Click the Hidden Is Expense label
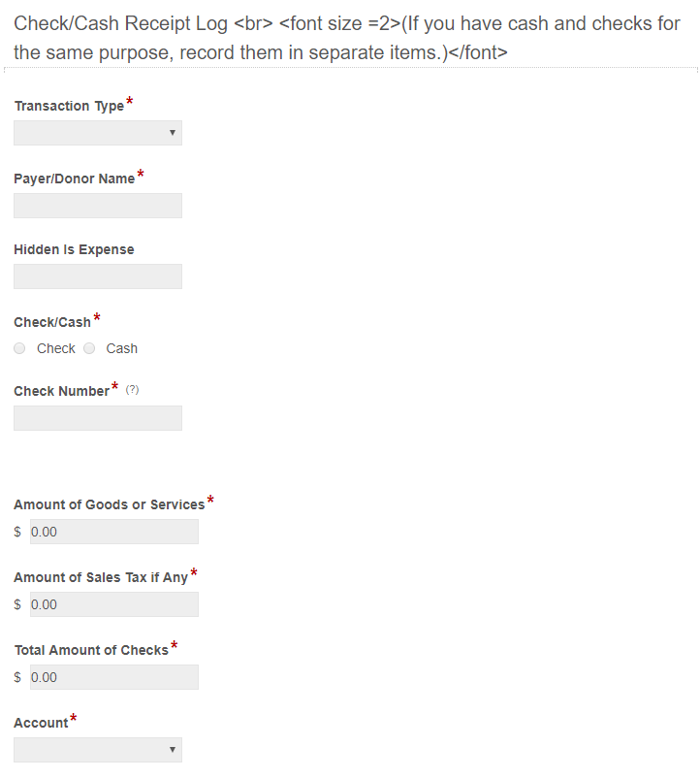700x779 pixels. coord(74,249)
